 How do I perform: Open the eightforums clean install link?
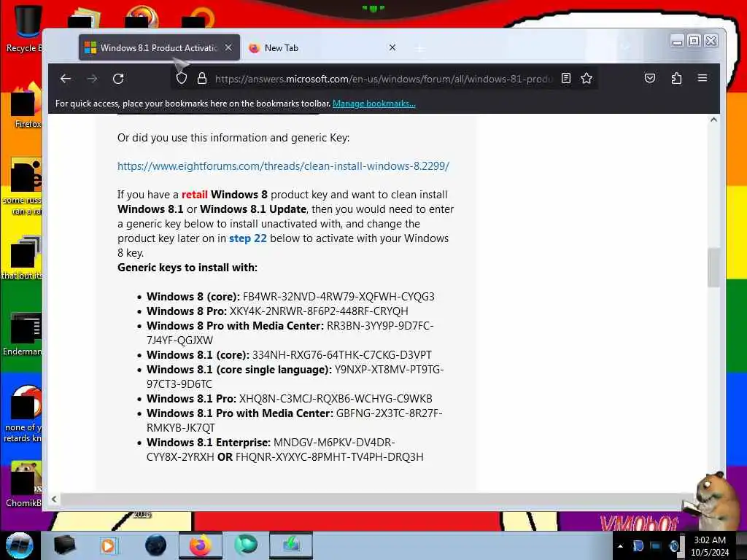[284, 166]
